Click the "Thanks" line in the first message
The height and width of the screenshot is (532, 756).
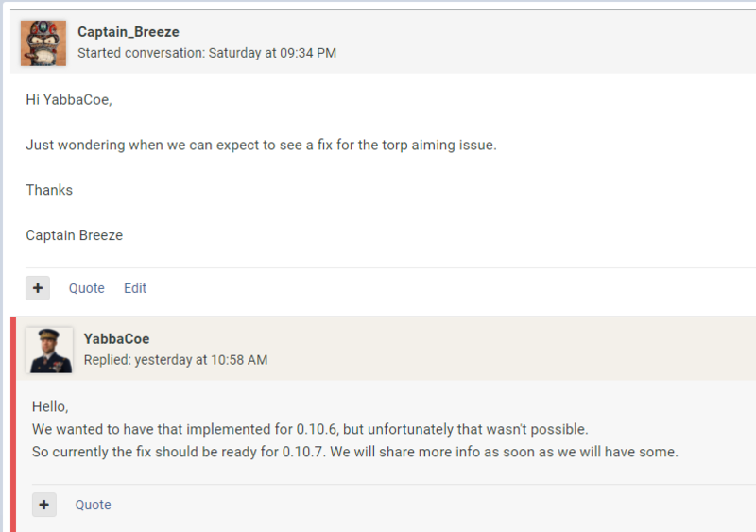click(49, 190)
